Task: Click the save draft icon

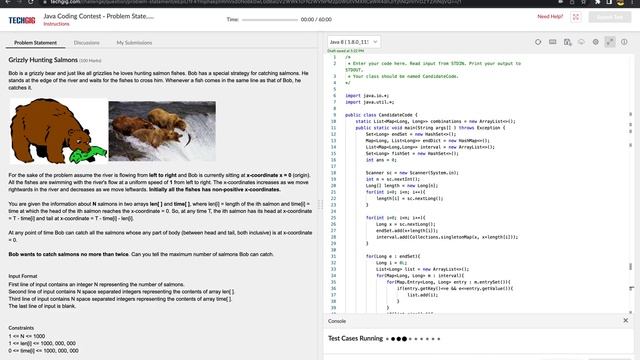Action: pos(567,42)
